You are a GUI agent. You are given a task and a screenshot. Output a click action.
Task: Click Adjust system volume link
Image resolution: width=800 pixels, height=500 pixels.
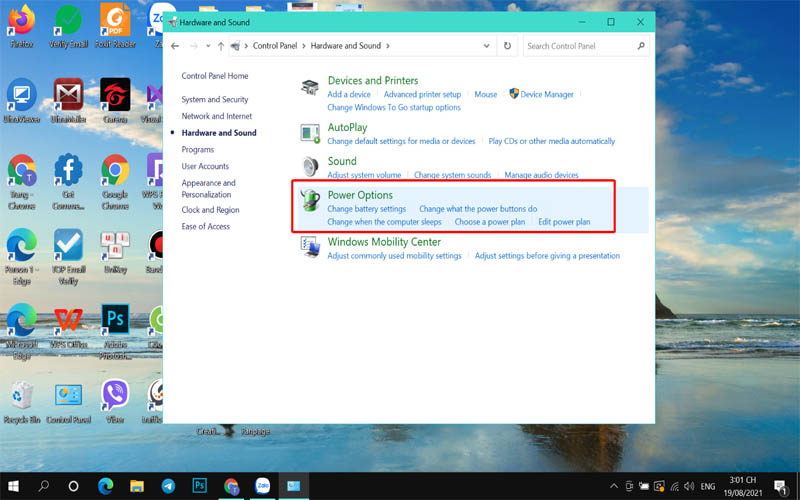pos(364,175)
